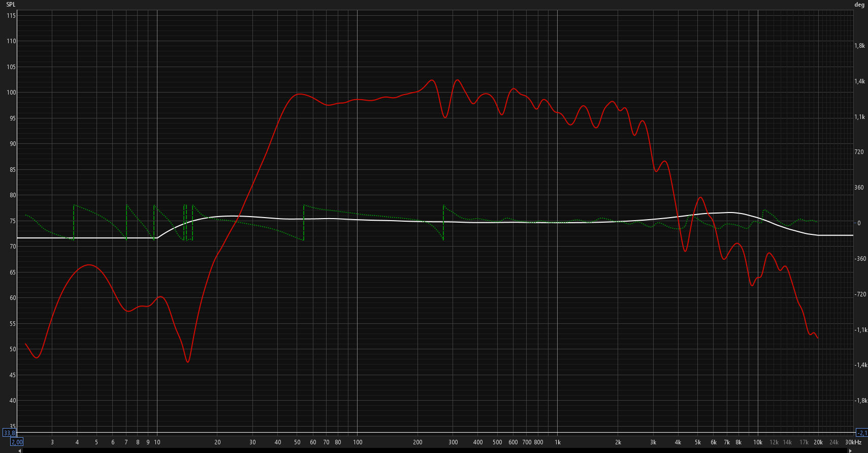The image size is (868, 453).
Task: Click the 100 Hz frequency axis label
Action: pyautogui.click(x=358, y=442)
